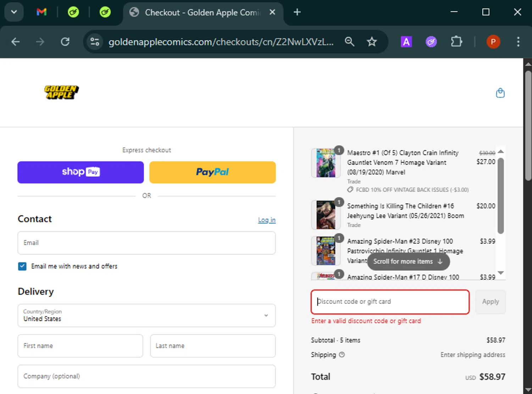
Task: Click the FCBD discount tag icon
Action: pyautogui.click(x=350, y=190)
